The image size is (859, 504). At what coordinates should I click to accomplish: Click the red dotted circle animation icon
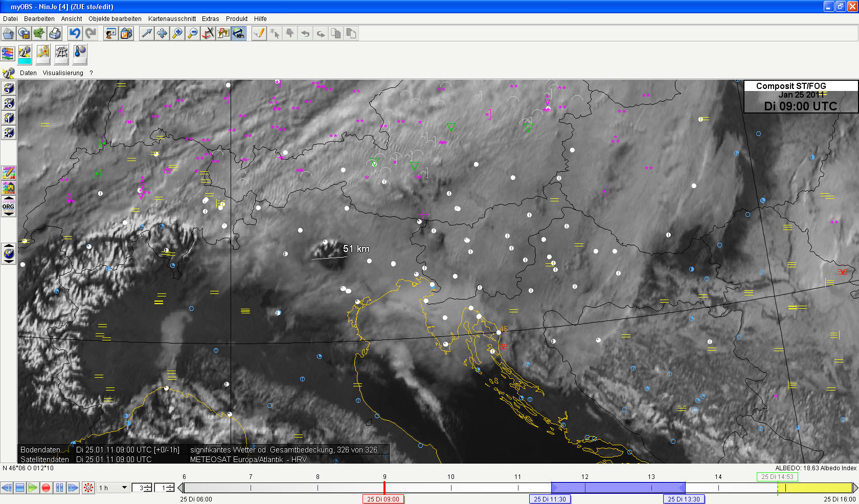tap(88, 488)
